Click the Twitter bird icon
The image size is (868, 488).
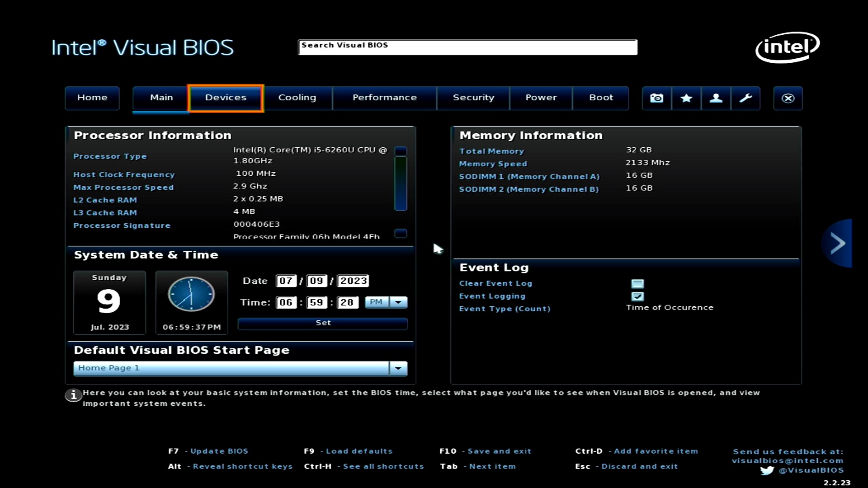[767, 470]
